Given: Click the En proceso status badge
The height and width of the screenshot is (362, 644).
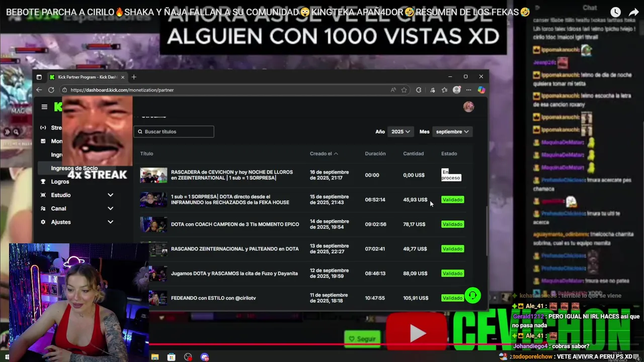Looking at the screenshot, I should pyautogui.click(x=451, y=175).
